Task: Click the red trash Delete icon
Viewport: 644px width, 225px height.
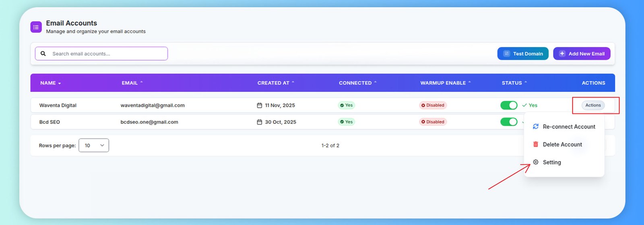Action: coord(536,144)
